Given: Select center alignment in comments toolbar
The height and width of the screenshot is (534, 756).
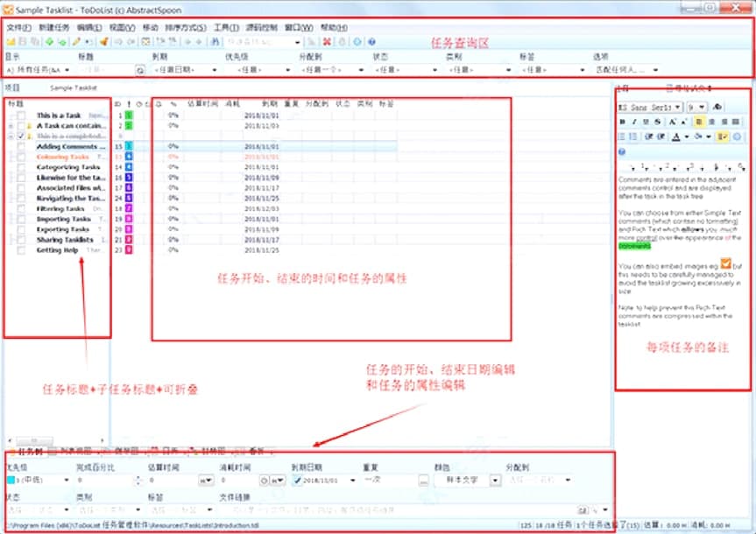Looking at the screenshot, I should [x=711, y=122].
